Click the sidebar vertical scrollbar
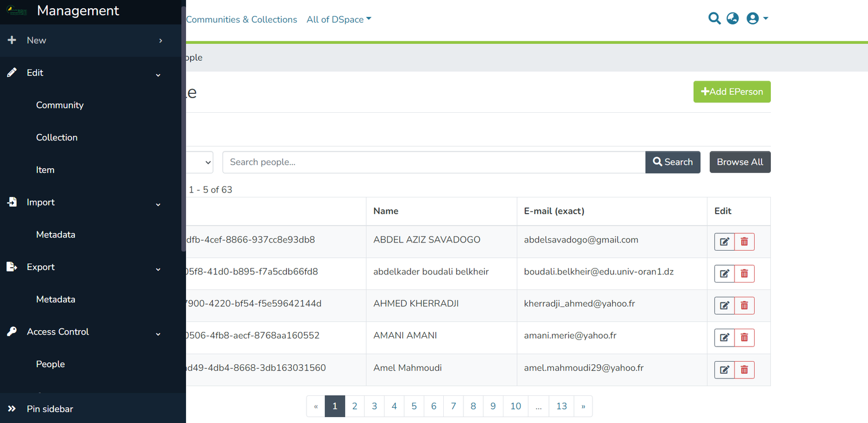Image resolution: width=868 pixels, height=423 pixels. click(183, 129)
